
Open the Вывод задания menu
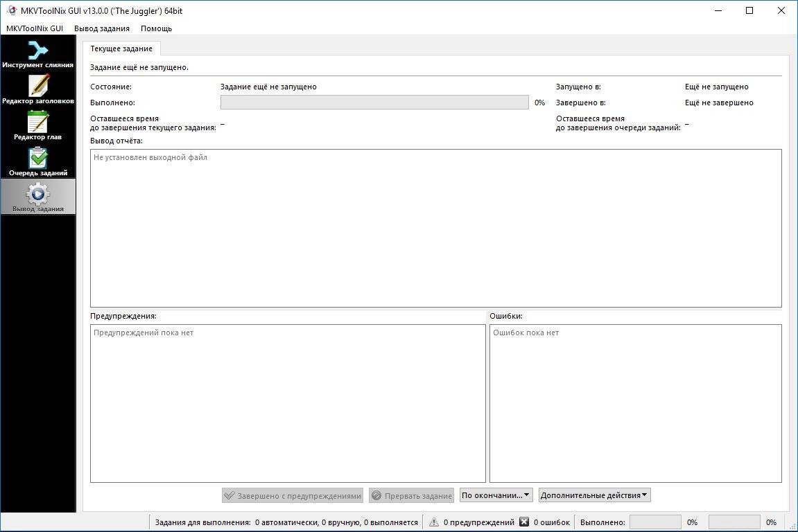pos(102,28)
